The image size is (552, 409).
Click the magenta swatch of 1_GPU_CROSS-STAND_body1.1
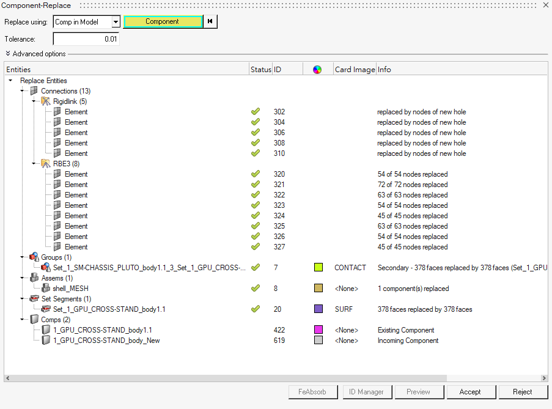318,330
